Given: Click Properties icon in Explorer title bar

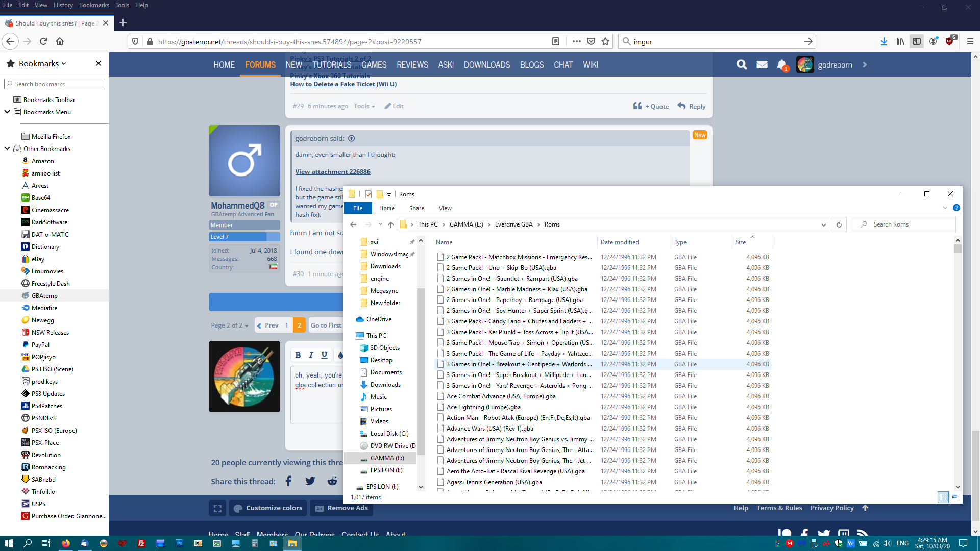Looking at the screenshot, I should 369,194.
